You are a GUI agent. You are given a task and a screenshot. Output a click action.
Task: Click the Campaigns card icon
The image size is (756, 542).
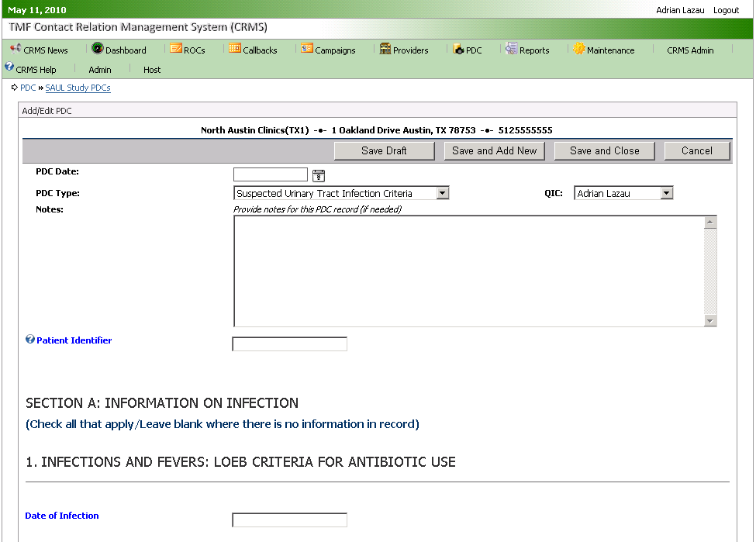[x=307, y=48]
